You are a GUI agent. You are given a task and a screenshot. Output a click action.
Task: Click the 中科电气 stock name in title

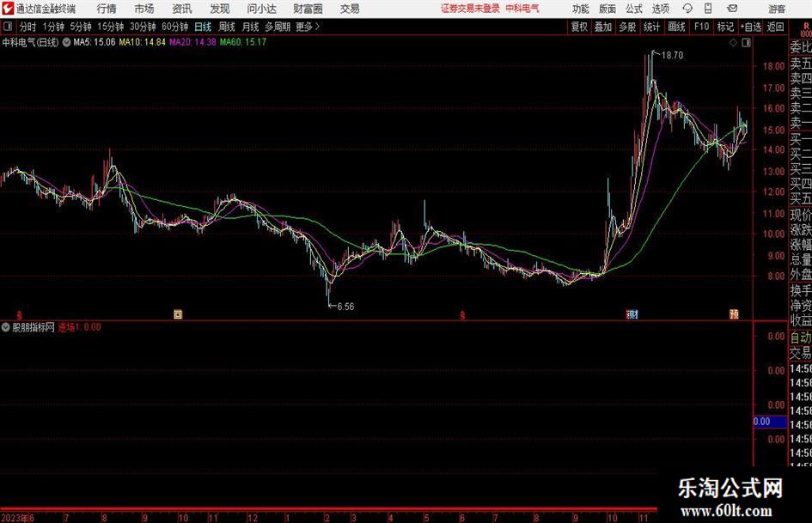click(x=522, y=9)
